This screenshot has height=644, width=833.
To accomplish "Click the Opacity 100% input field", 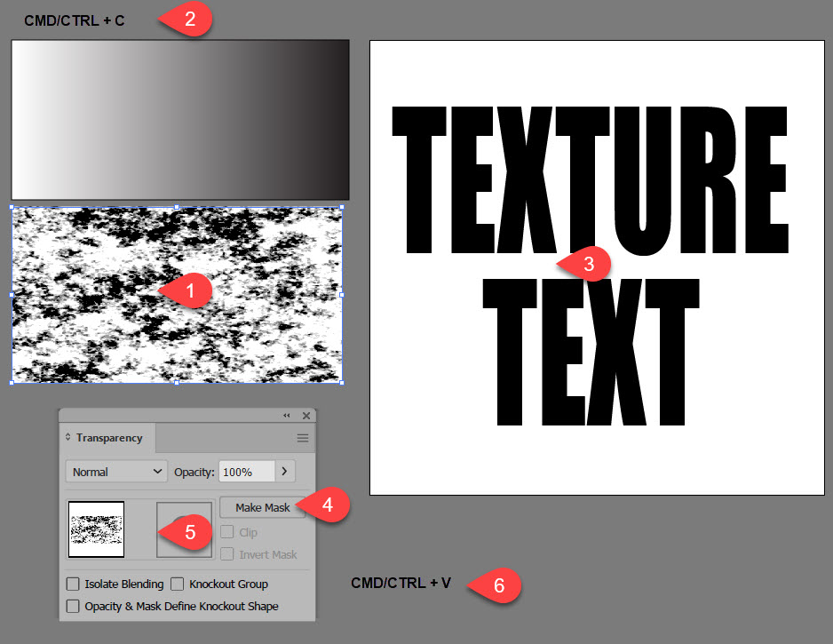I will pos(247,472).
